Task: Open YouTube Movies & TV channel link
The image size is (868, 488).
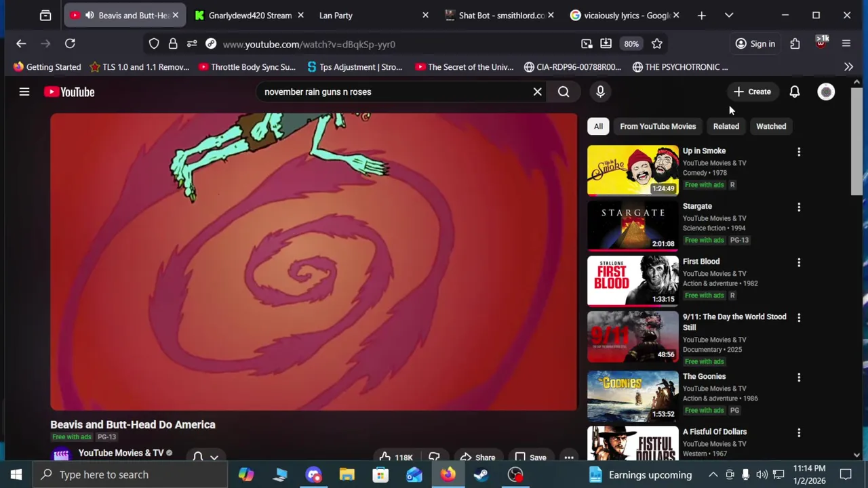Action: coord(121,453)
